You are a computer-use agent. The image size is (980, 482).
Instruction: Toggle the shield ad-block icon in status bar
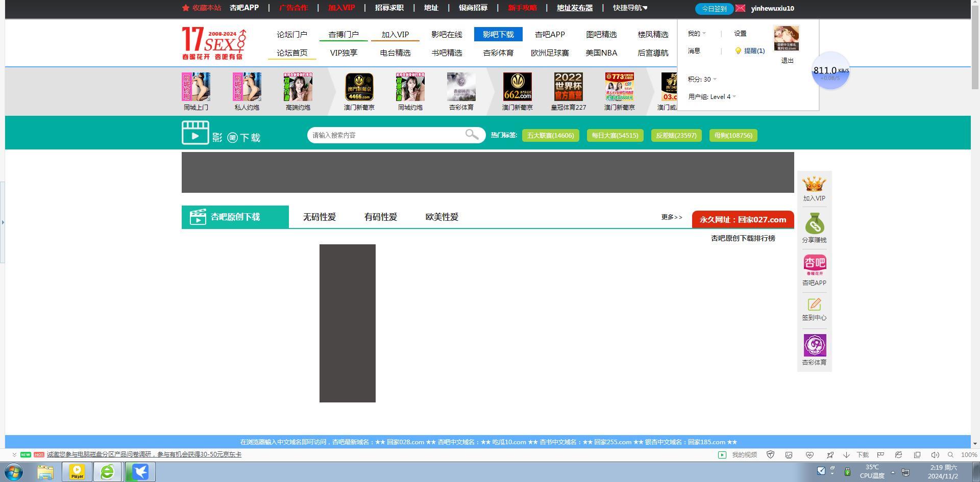click(771, 454)
